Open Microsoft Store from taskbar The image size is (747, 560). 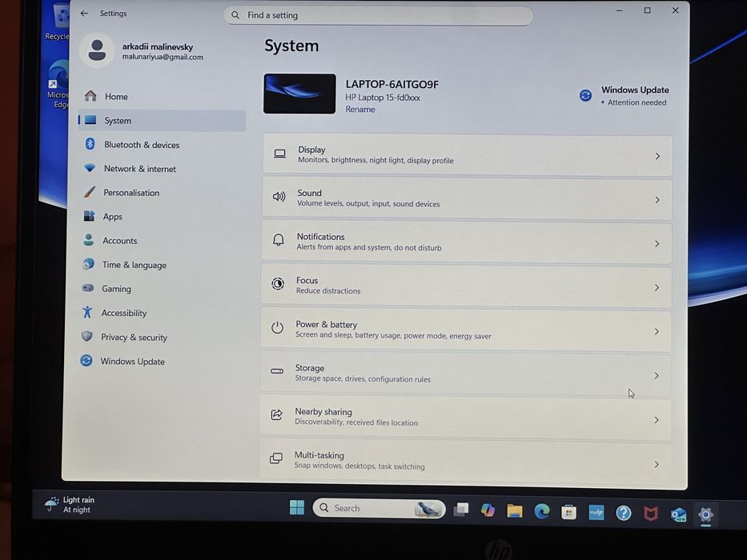tap(568, 512)
